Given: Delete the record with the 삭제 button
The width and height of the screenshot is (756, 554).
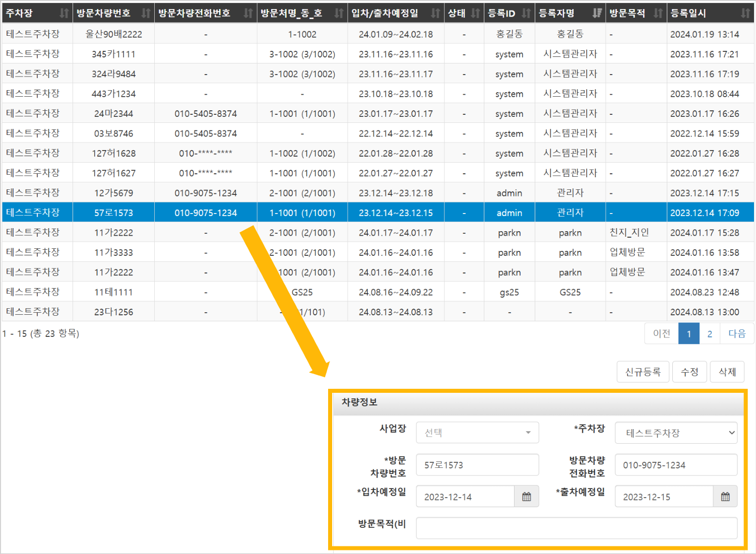Looking at the screenshot, I should click(727, 372).
